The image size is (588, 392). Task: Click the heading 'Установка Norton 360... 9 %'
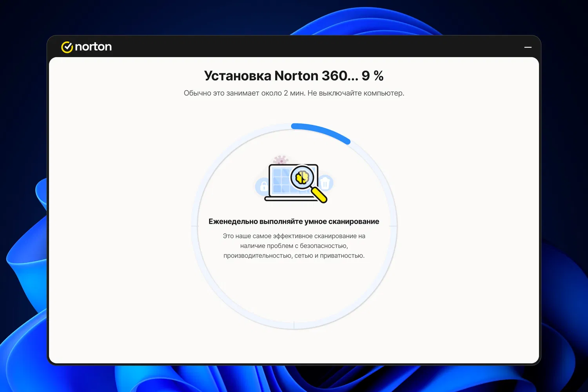(x=294, y=76)
